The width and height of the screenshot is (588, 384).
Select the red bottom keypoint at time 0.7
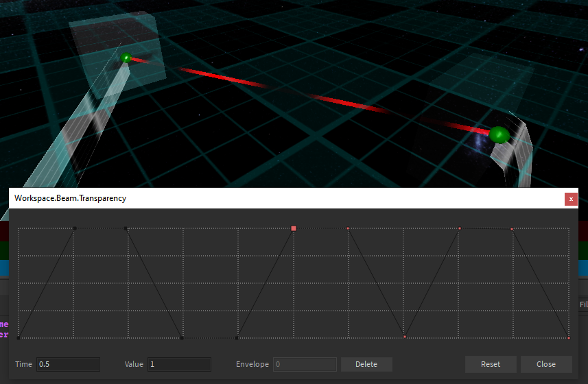(x=405, y=337)
